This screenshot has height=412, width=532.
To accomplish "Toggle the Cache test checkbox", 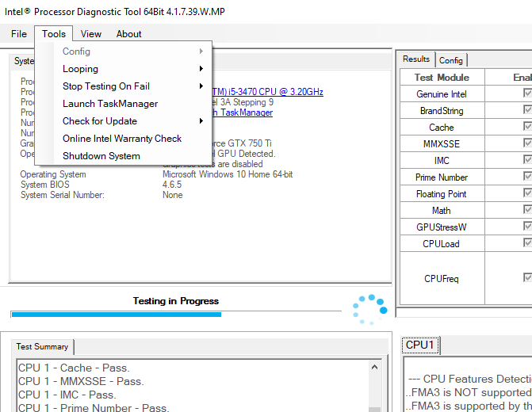I will point(527,126).
